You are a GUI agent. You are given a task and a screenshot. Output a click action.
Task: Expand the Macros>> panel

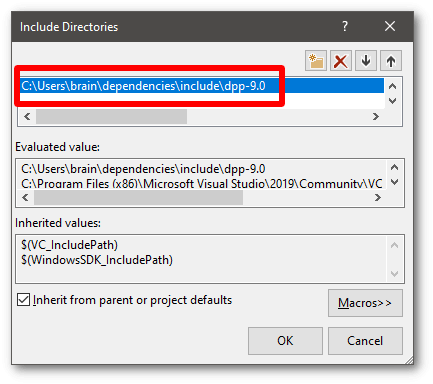pos(365,303)
